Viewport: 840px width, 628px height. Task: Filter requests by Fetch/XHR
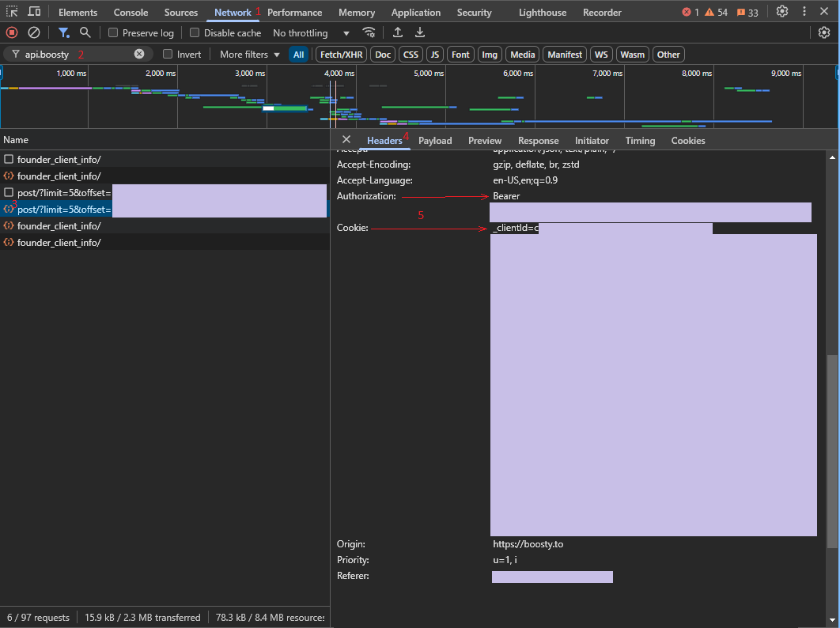pyautogui.click(x=341, y=54)
